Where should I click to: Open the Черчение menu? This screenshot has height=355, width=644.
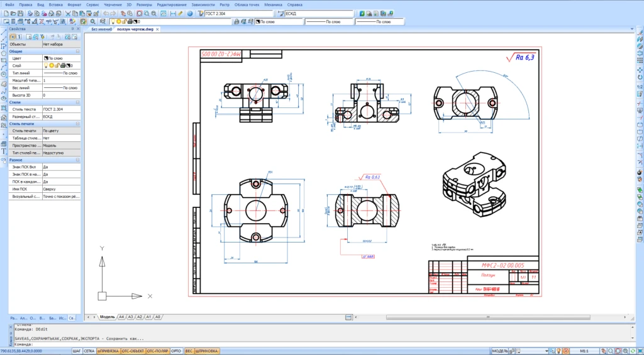(114, 4)
